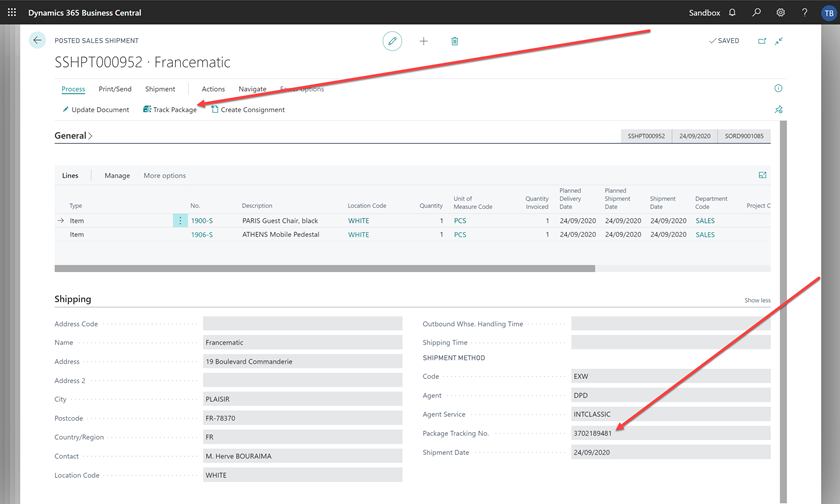Click the Sandbox environment label

(704, 13)
